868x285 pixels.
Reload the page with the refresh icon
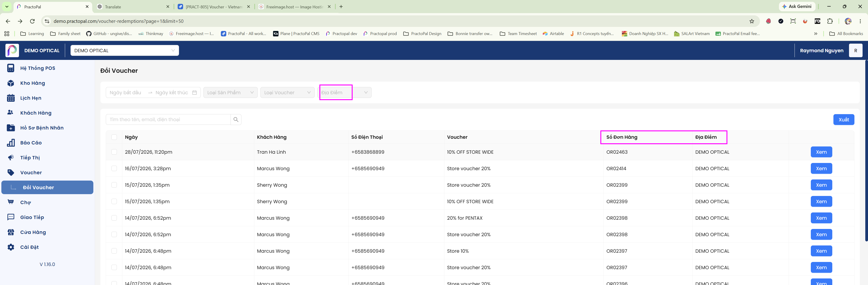(x=32, y=21)
